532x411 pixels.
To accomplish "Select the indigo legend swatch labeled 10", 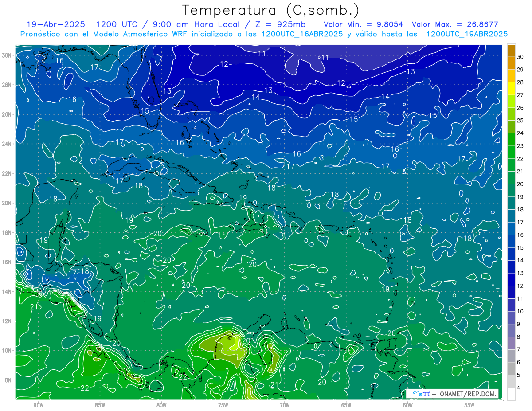I will pyautogui.click(x=511, y=305).
